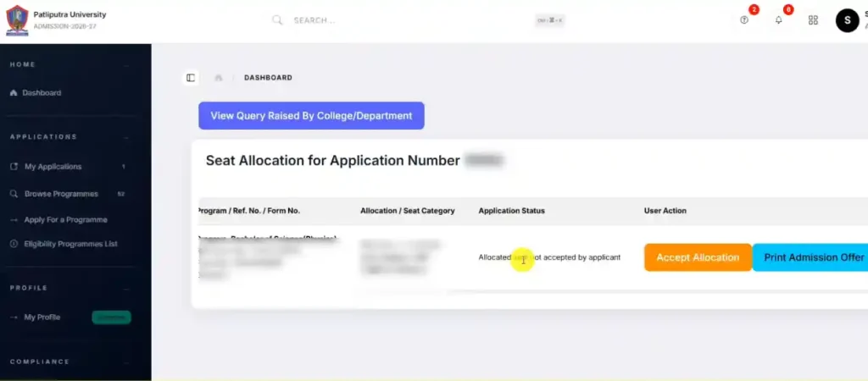Collapse the HOME sidebar section
The height and width of the screenshot is (381, 868).
click(x=127, y=65)
